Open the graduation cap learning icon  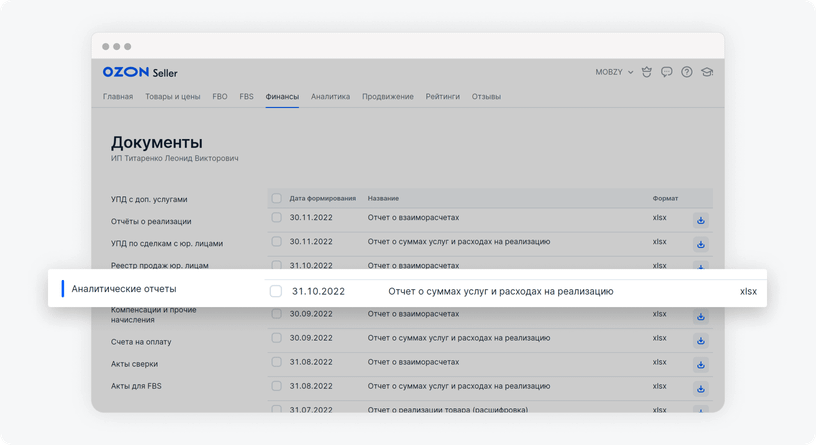point(707,72)
